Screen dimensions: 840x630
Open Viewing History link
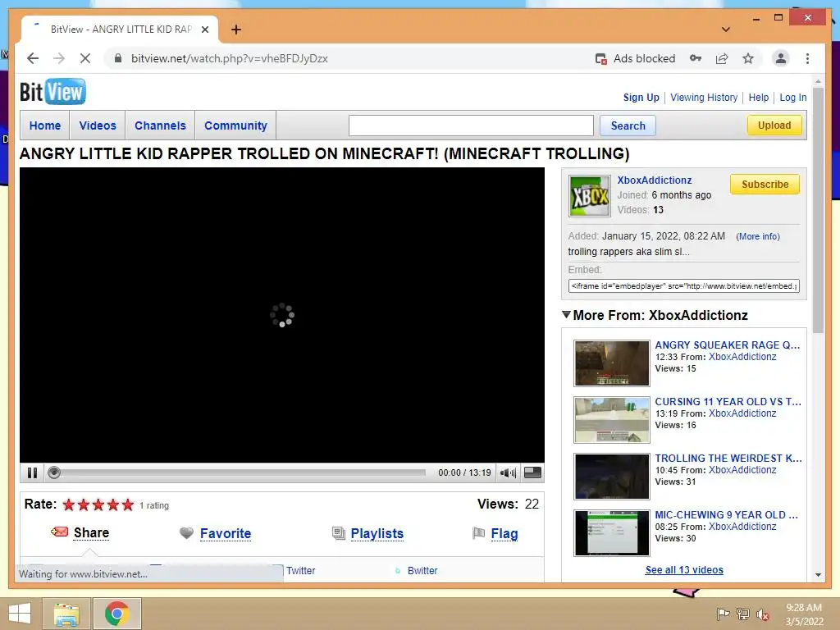click(x=704, y=98)
